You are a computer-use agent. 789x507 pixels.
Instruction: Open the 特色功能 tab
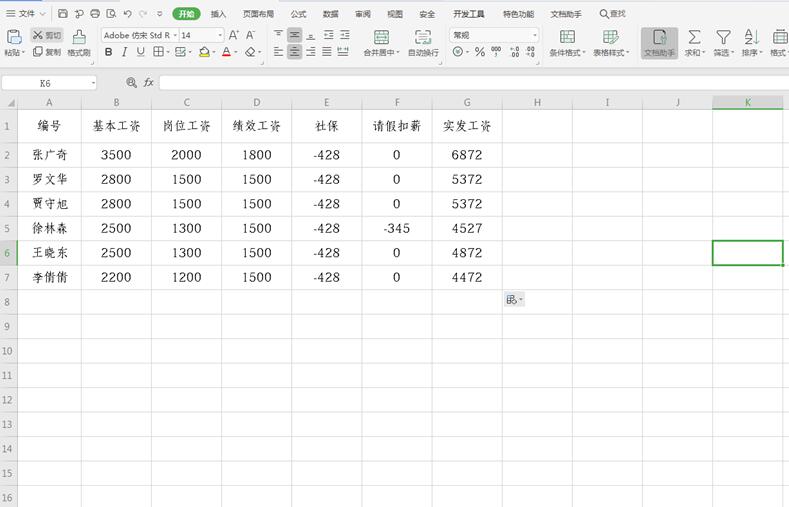pyautogui.click(x=518, y=14)
